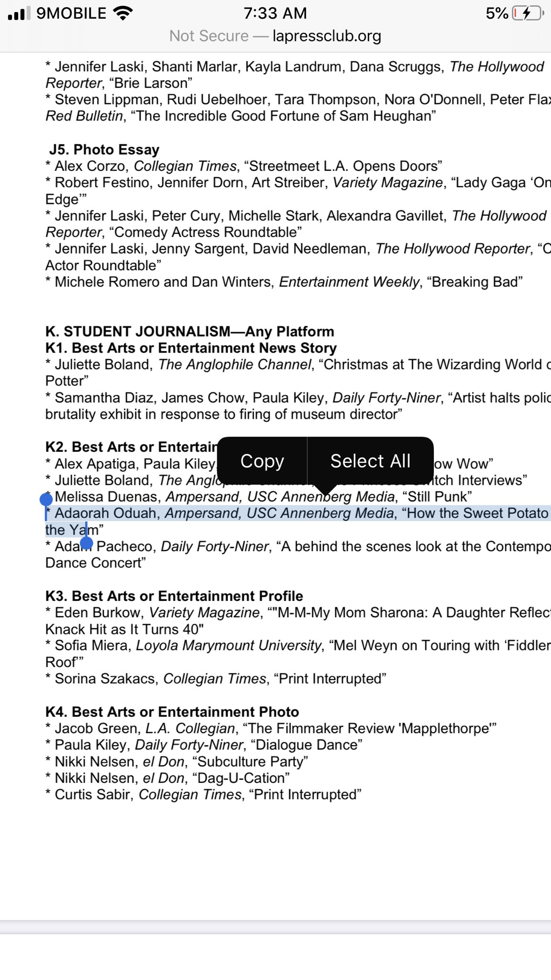Tap 'K4. Best Arts or Entertainment Photo'
Viewport: 551px width, 980px height.
(172, 712)
